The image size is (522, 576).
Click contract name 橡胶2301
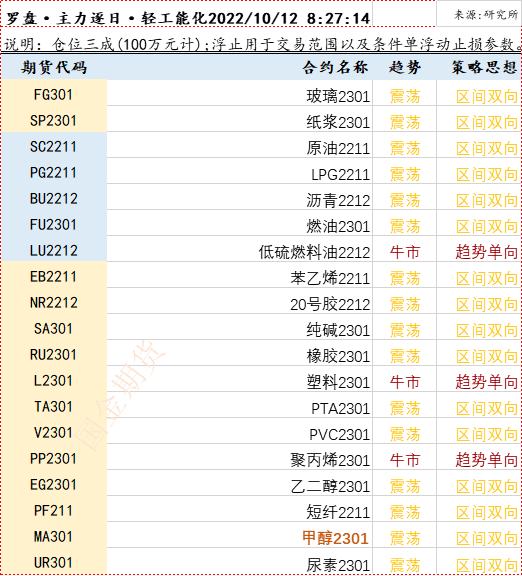338,356
